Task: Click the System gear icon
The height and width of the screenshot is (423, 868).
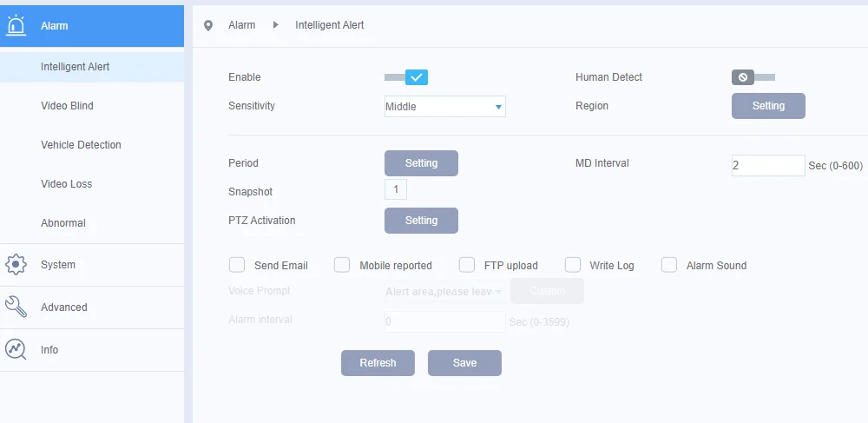Action: coord(16,265)
